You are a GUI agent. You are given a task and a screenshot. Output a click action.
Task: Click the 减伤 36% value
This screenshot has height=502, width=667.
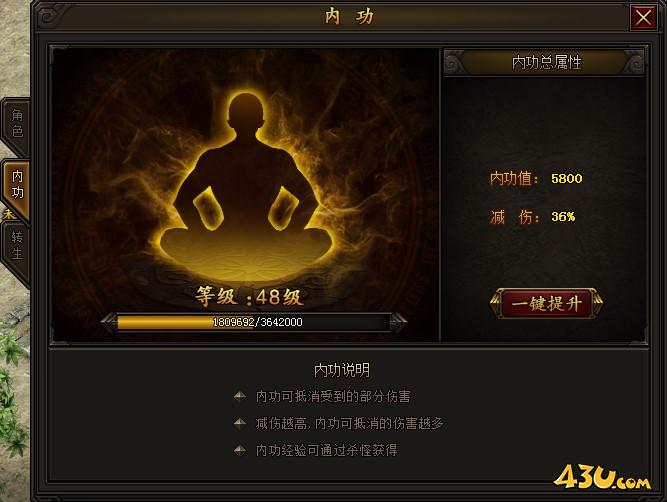(563, 217)
